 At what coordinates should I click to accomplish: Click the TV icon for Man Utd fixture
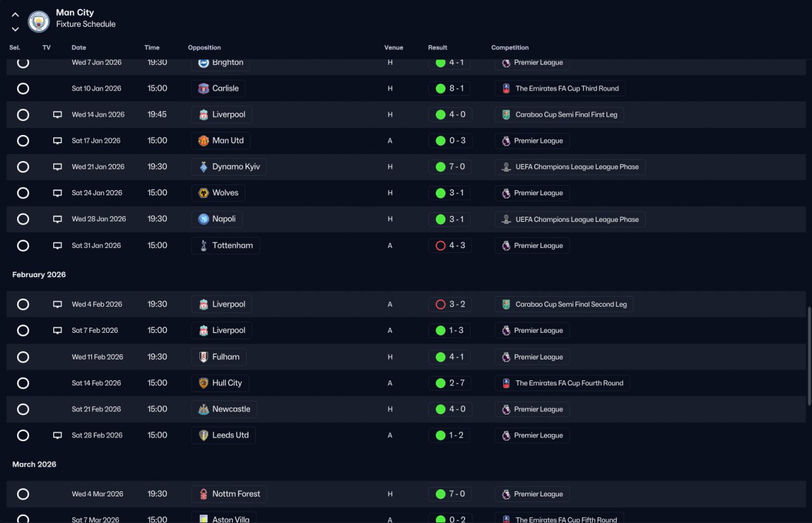(58, 141)
